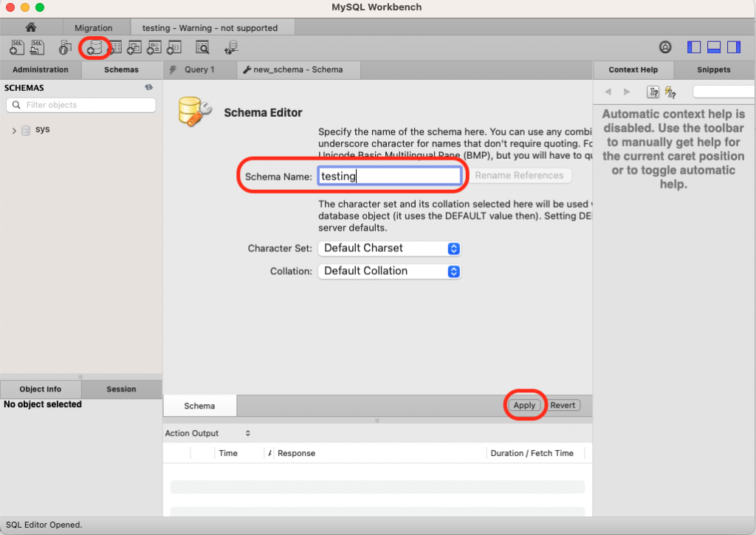Screen dimensions: 756x535
Task: Open Workbench preferences gear icon
Action: (665, 47)
